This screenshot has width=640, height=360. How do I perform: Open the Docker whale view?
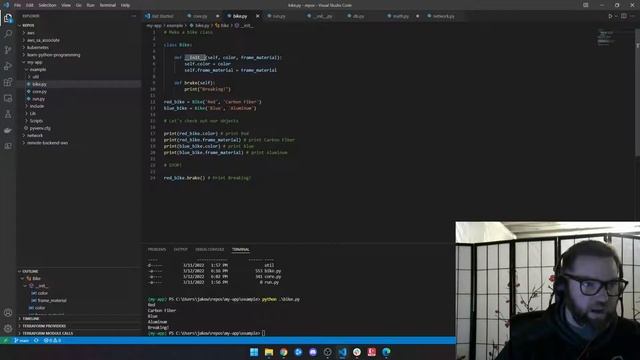pyautogui.click(x=8, y=130)
